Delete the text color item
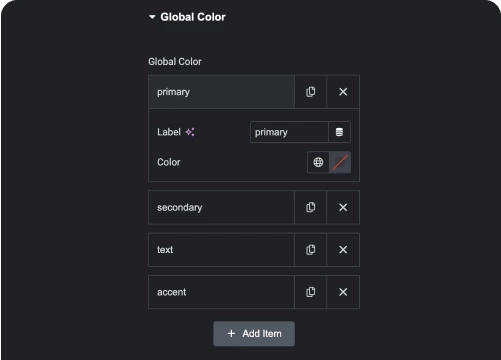Viewport: 501px width, 360px height. 343,250
